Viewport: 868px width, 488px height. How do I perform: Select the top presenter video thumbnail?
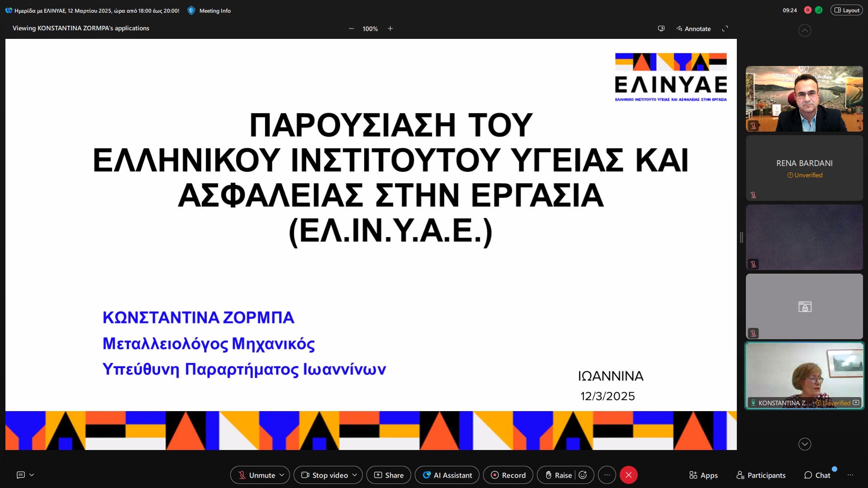click(x=804, y=99)
